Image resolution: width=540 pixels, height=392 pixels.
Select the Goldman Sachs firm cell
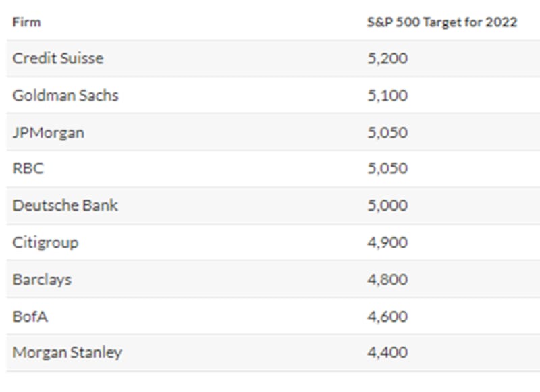(65, 95)
